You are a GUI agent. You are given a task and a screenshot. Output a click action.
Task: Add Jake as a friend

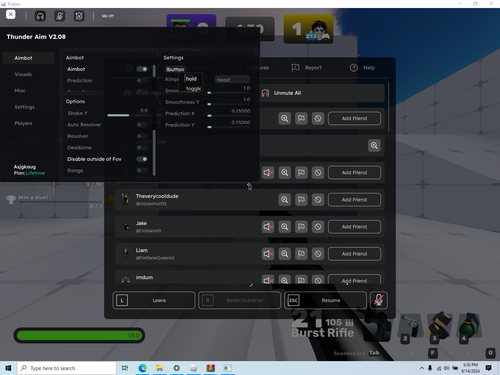[354, 227]
